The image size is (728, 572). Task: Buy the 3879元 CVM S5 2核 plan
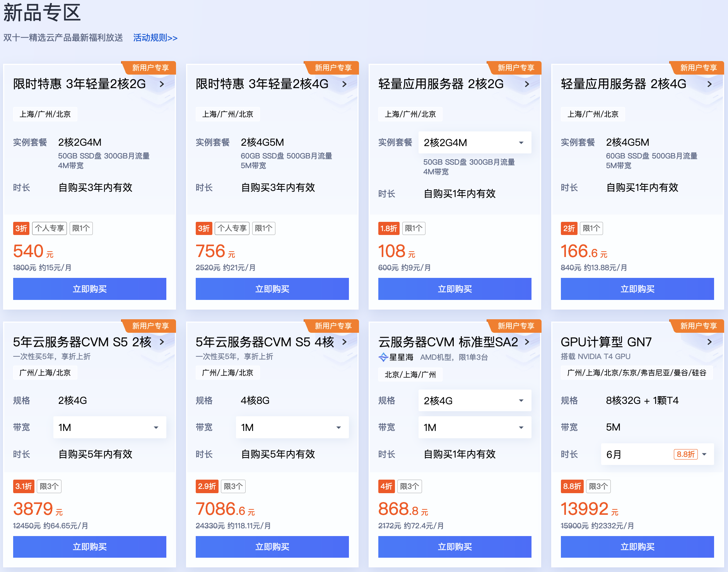click(90, 547)
